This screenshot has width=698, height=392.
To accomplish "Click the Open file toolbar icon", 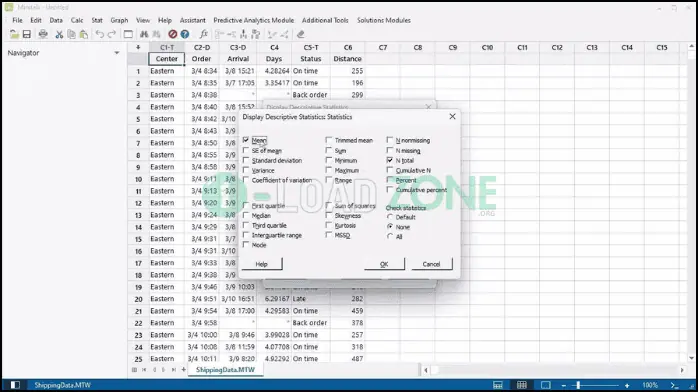I will (14, 34).
